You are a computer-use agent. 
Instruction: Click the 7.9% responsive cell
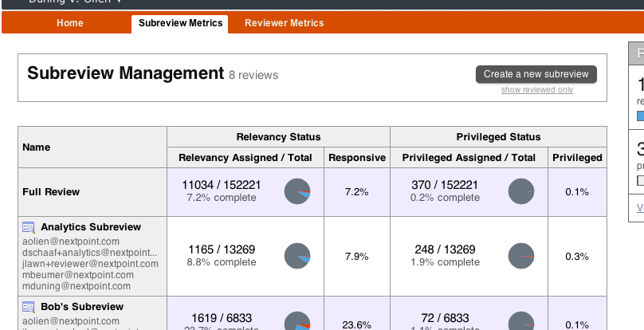tap(356, 257)
